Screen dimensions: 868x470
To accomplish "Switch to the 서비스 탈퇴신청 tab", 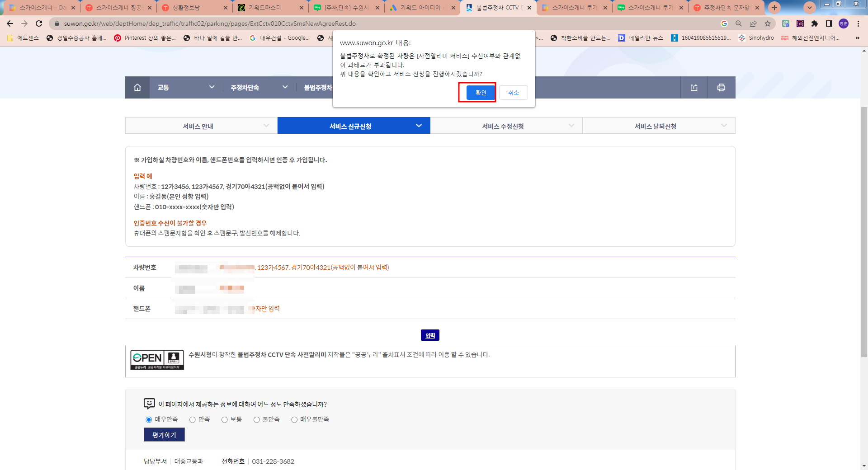I will (x=655, y=126).
